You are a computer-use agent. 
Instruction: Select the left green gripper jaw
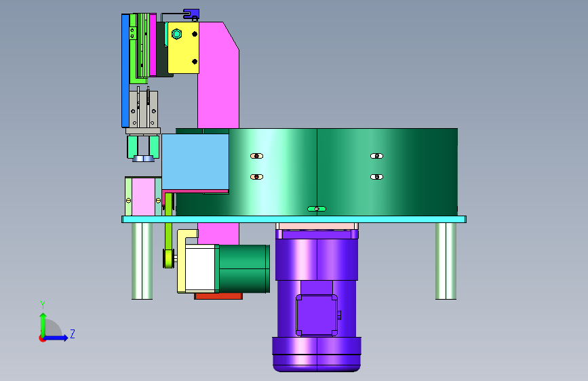tap(132, 146)
